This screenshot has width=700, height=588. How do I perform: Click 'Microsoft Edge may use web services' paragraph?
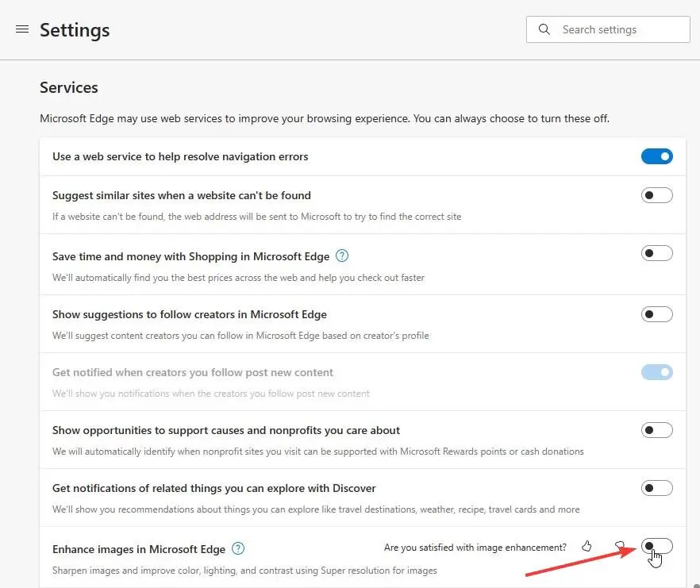(x=325, y=119)
